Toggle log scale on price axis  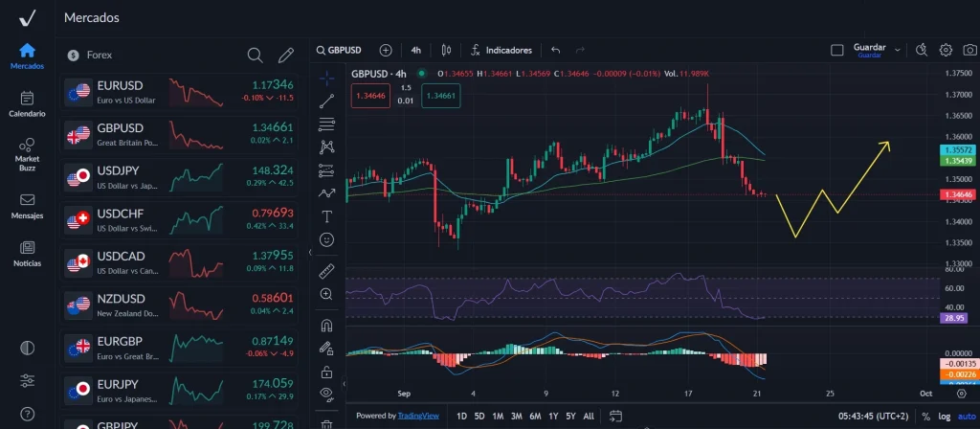pyautogui.click(x=946, y=417)
